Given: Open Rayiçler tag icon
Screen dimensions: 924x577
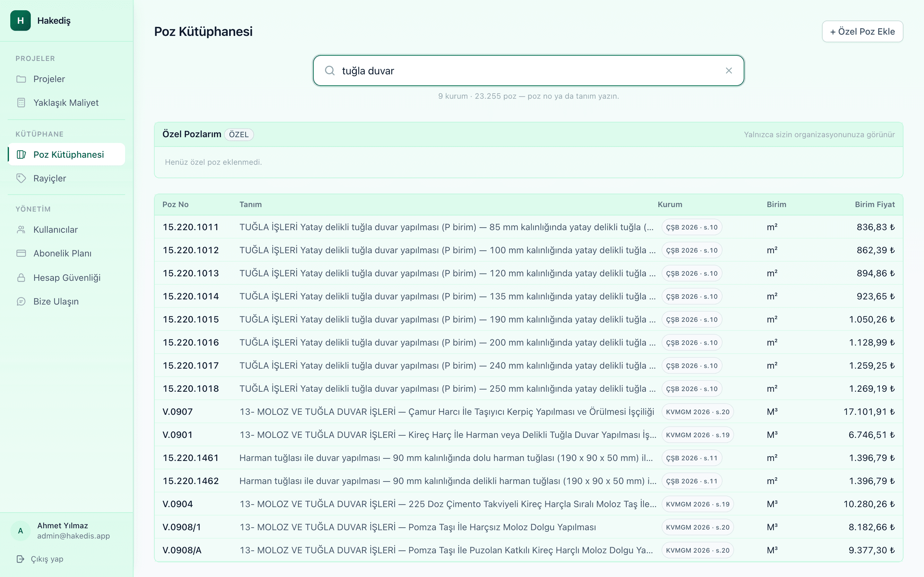Looking at the screenshot, I should tap(21, 178).
